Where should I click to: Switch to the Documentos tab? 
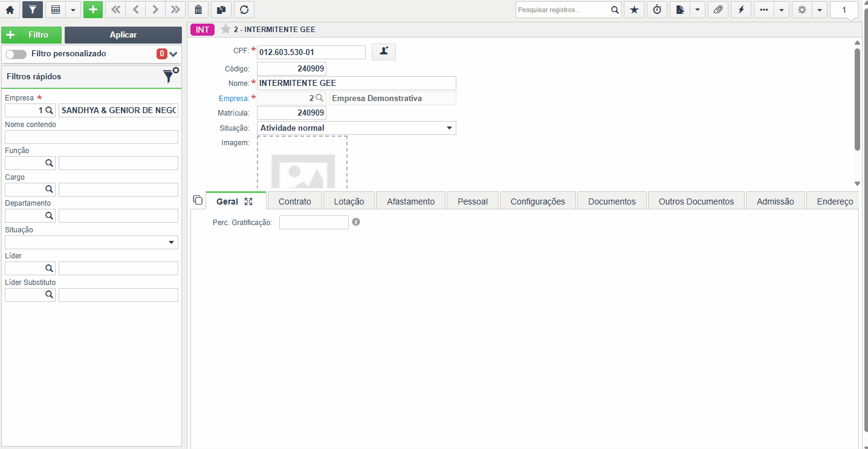click(612, 202)
